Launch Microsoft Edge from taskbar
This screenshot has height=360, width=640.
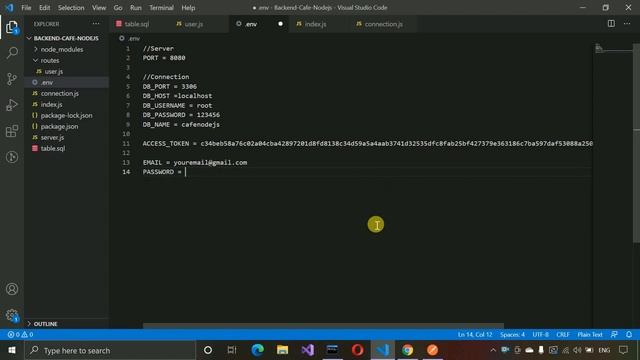(x=258, y=350)
